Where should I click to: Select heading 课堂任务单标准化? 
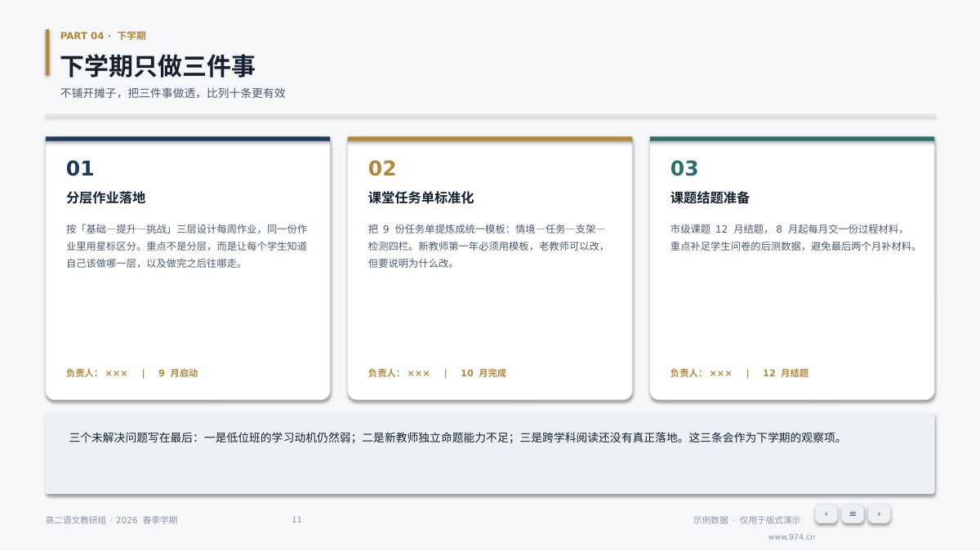pos(421,198)
